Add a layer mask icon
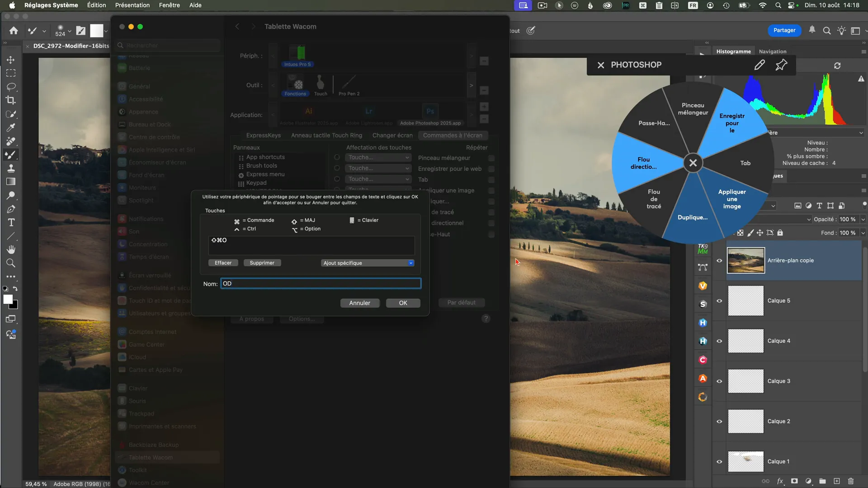The width and height of the screenshot is (868, 488). pos(794,481)
